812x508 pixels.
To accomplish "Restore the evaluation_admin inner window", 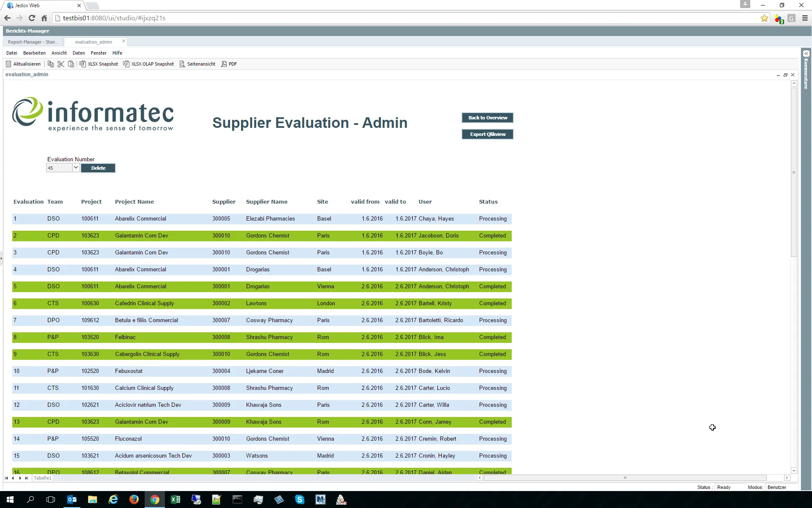I will tap(785, 75).
